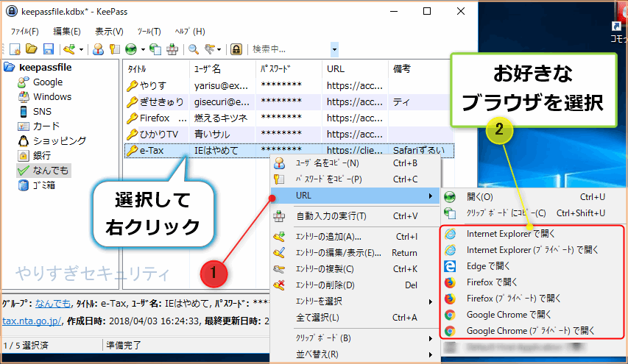Click the Copy password toolbar icon
This screenshot has height=364, width=628.
pyautogui.click(x=115, y=49)
